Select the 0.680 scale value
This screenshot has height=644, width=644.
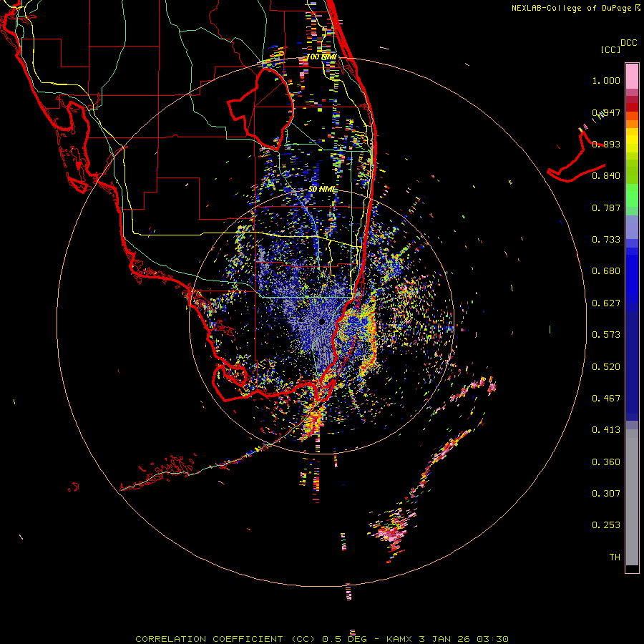606,271
